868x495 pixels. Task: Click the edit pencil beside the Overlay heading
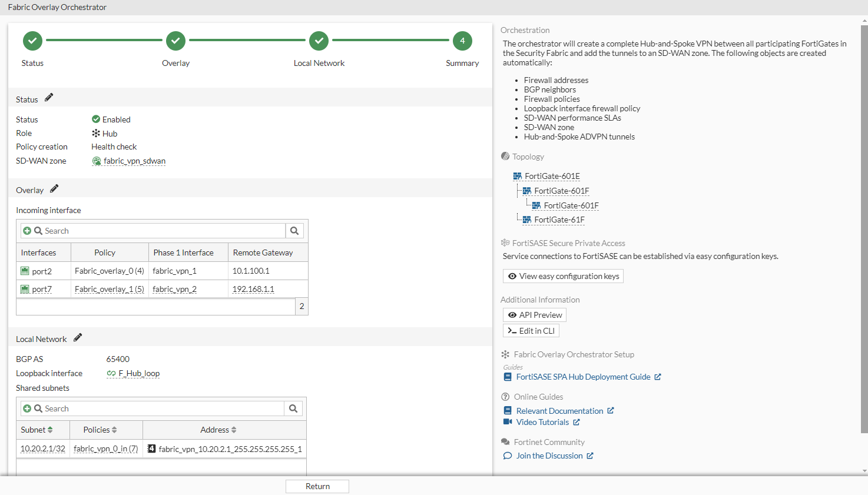click(x=54, y=188)
